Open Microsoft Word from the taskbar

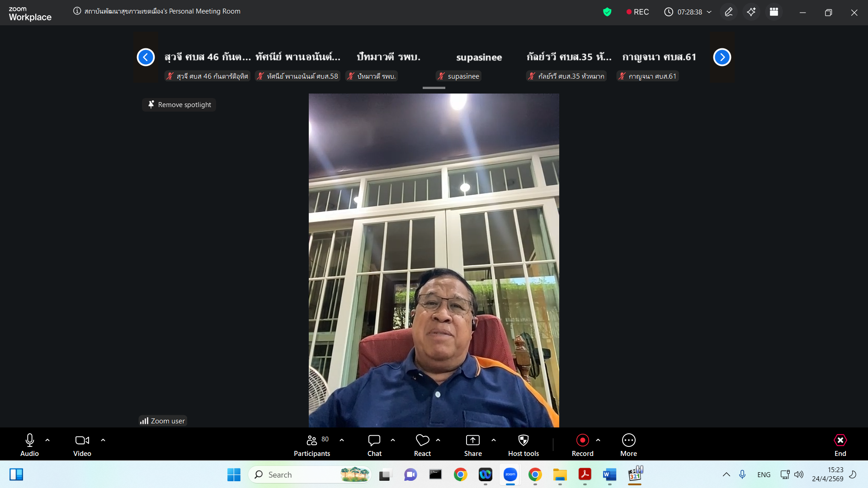[x=609, y=474]
